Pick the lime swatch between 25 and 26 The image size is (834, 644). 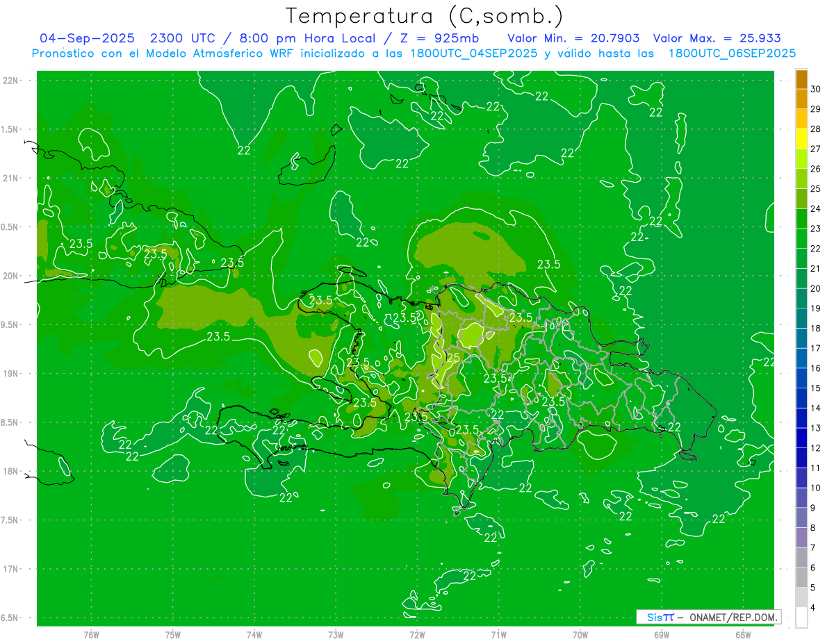click(801, 179)
